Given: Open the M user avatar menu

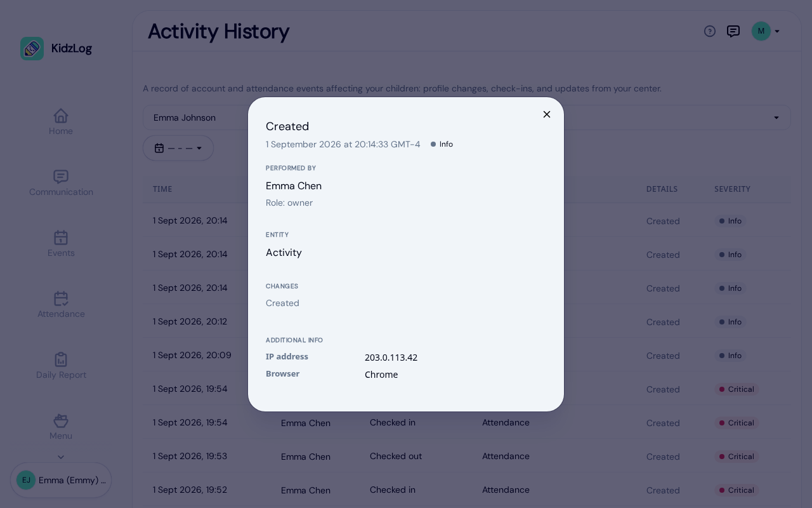Looking at the screenshot, I should pos(766,31).
